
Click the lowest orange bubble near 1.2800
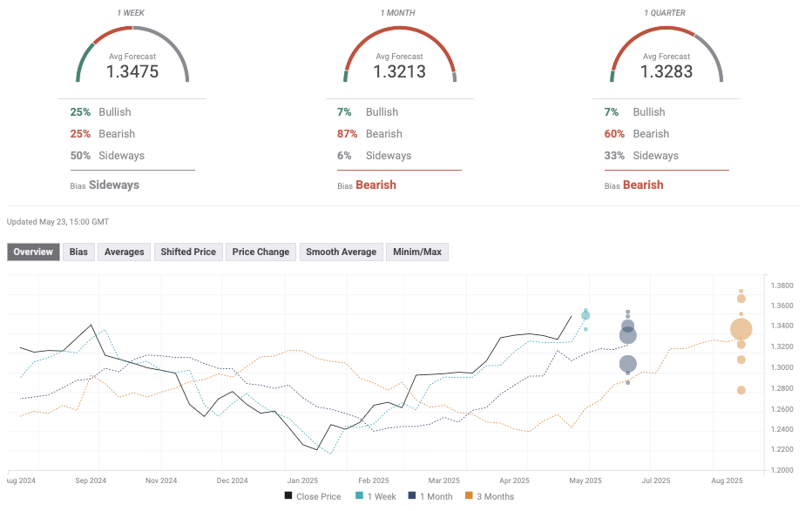coord(741,390)
